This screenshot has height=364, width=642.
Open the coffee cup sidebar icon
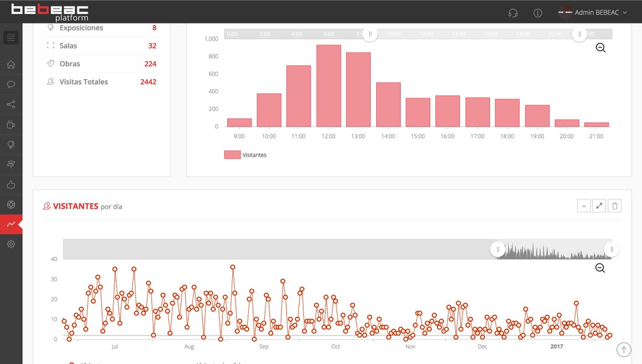pyautogui.click(x=11, y=125)
